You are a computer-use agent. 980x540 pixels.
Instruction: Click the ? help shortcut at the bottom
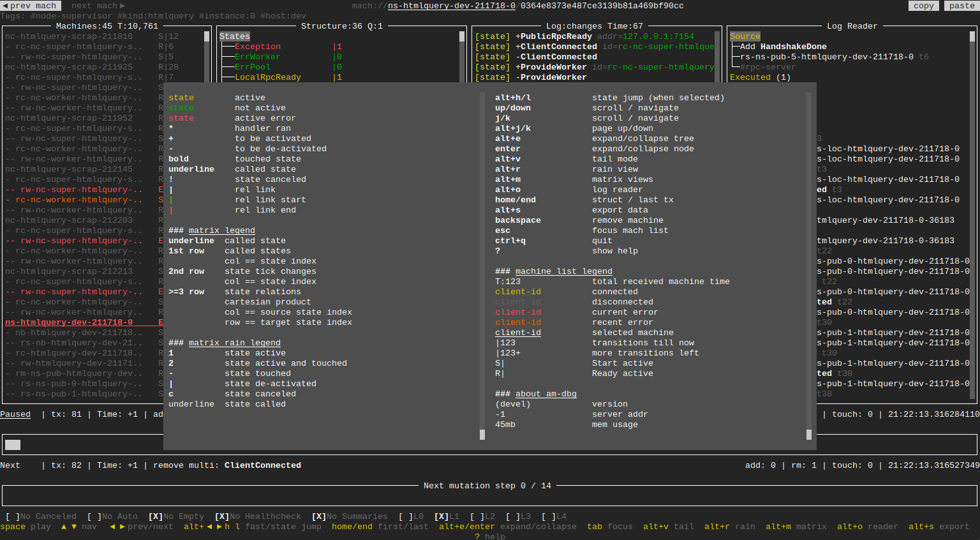pyautogui.click(x=490, y=536)
